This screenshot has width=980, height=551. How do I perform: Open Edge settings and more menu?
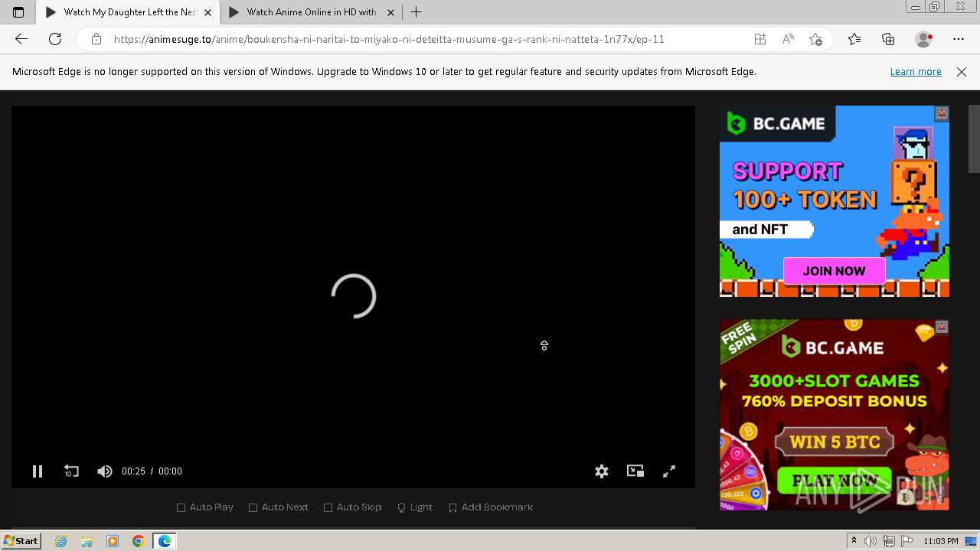coord(959,39)
